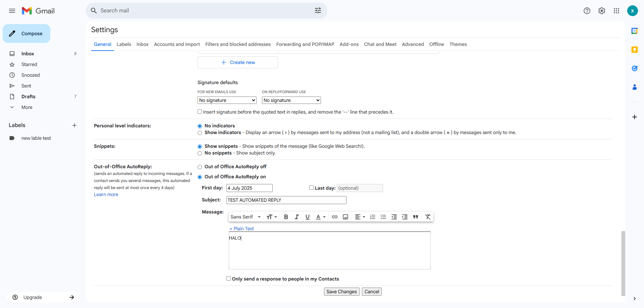Open Google Tasks side panel icon
The width and height of the screenshot is (644, 308).
(635, 68)
